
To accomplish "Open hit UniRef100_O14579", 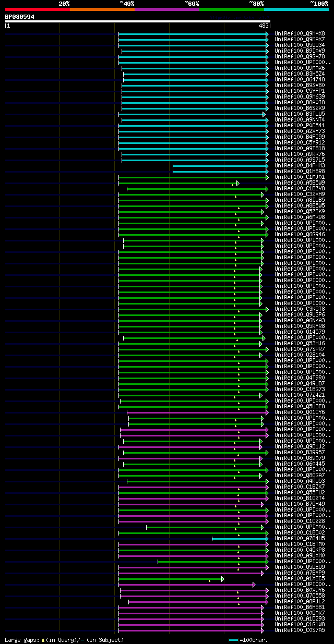I will click(x=301, y=332).
